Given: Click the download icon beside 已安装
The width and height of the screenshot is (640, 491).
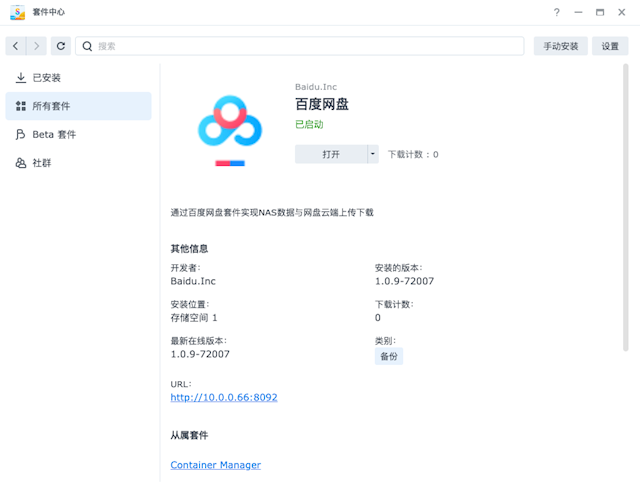Looking at the screenshot, I should [20, 78].
